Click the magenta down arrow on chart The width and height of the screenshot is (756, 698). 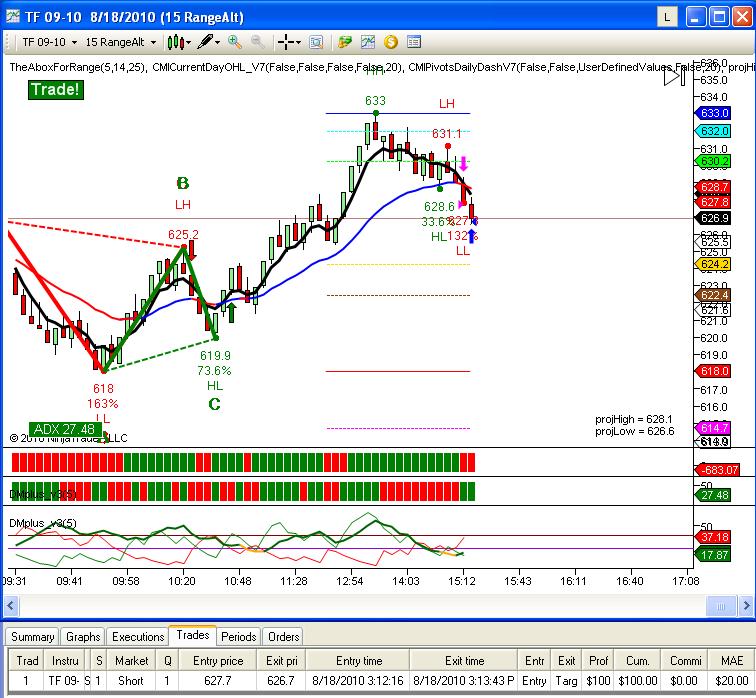(x=463, y=164)
